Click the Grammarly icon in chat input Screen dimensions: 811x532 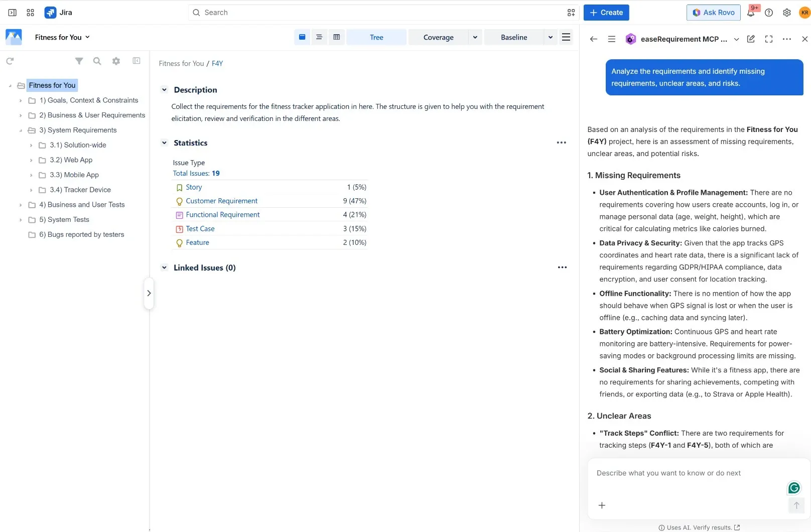(794, 488)
